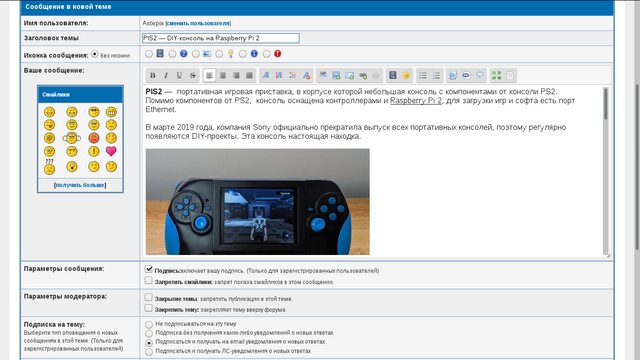Screen dimensions: 640x360
Task: Insert a bulleted list
Action: (x=423, y=76)
